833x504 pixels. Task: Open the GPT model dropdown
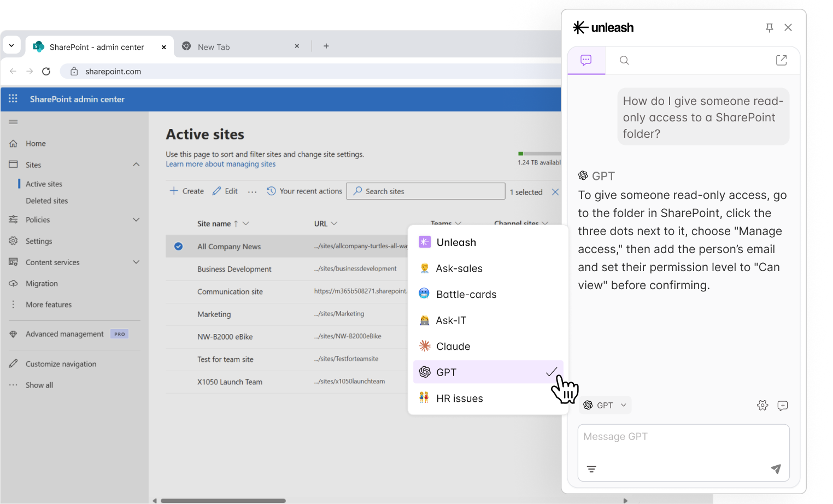tap(605, 405)
